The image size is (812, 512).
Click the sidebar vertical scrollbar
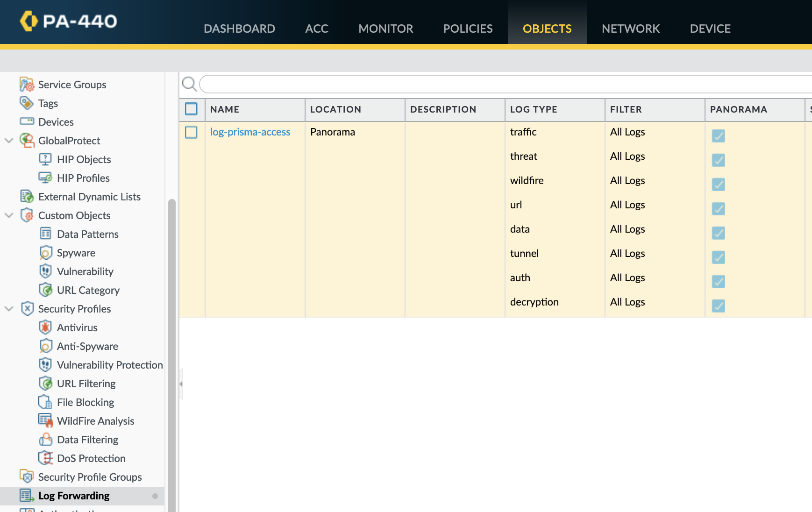pos(172,355)
